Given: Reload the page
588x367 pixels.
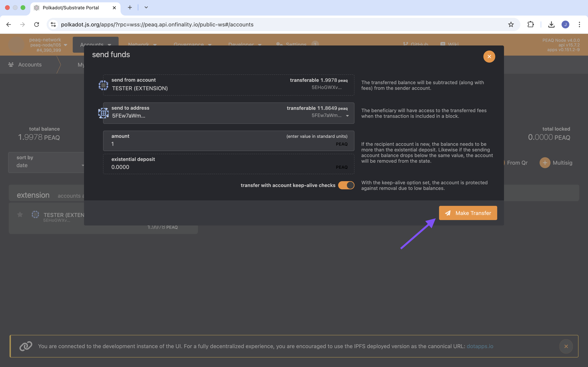Looking at the screenshot, I should pyautogui.click(x=37, y=24).
